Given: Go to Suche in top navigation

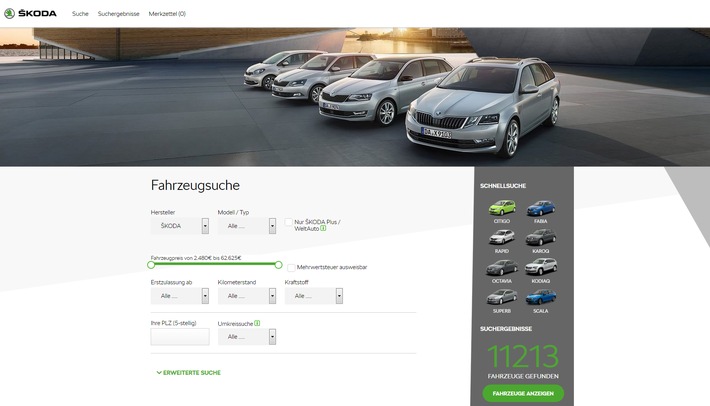Looking at the screenshot, I should click(80, 14).
